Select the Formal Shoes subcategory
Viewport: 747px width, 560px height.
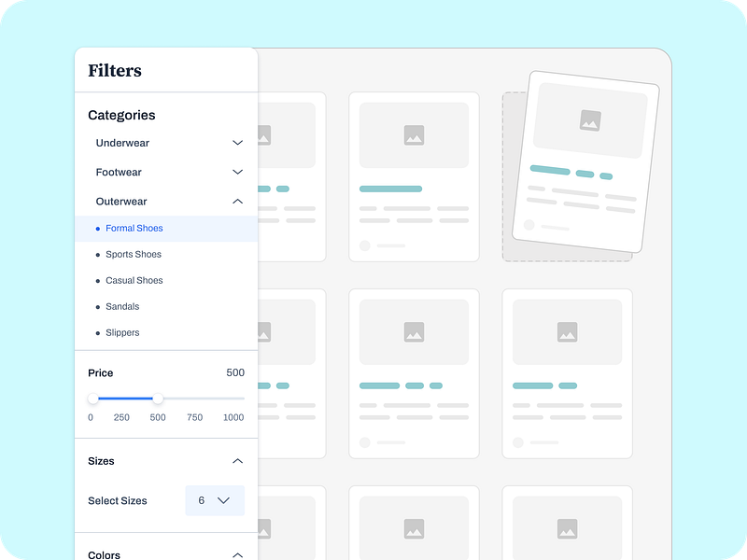pyautogui.click(x=166, y=229)
